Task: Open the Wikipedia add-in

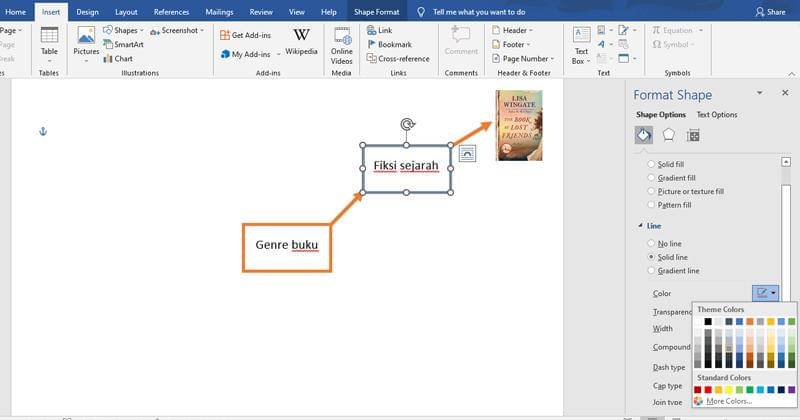Action: pyautogui.click(x=301, y=41)
